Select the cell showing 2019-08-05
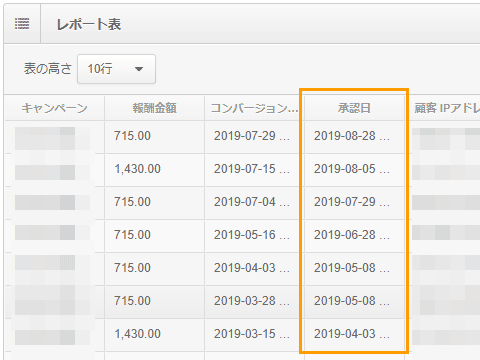The image size is (480, 360). coord(354,169)
